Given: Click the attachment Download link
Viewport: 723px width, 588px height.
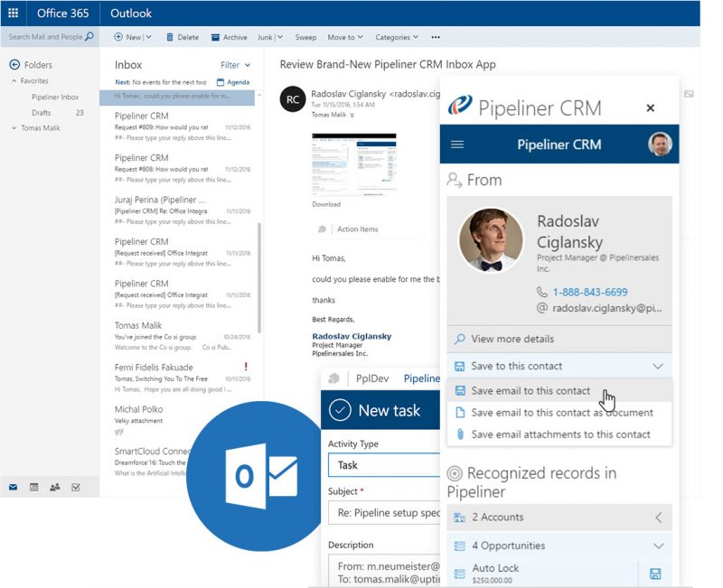Looking at the screenshot, I should click(326, 204).
